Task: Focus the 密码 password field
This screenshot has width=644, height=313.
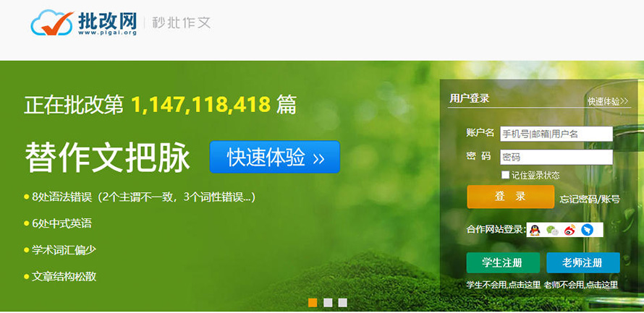Action: [556, 157]
